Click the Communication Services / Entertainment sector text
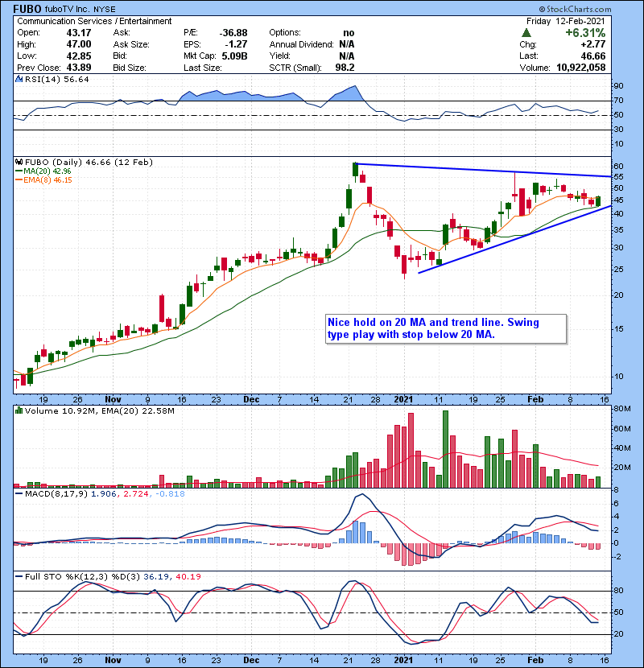The image size is (644, 668). coord(94,21)
